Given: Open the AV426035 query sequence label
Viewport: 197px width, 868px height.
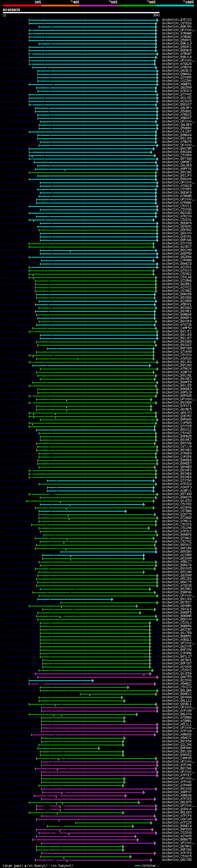Looking at the screenshot, I should coord(11,10).
